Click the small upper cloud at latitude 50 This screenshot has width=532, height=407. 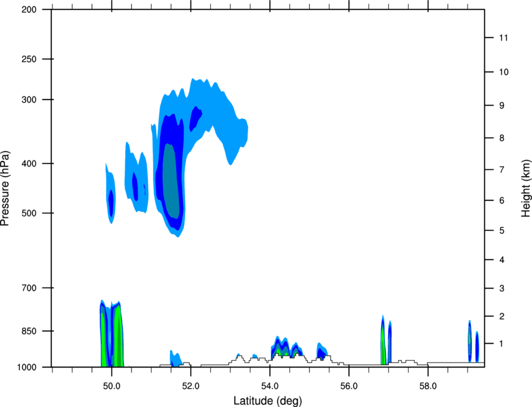pyautogui.click(x=111, y=193)
